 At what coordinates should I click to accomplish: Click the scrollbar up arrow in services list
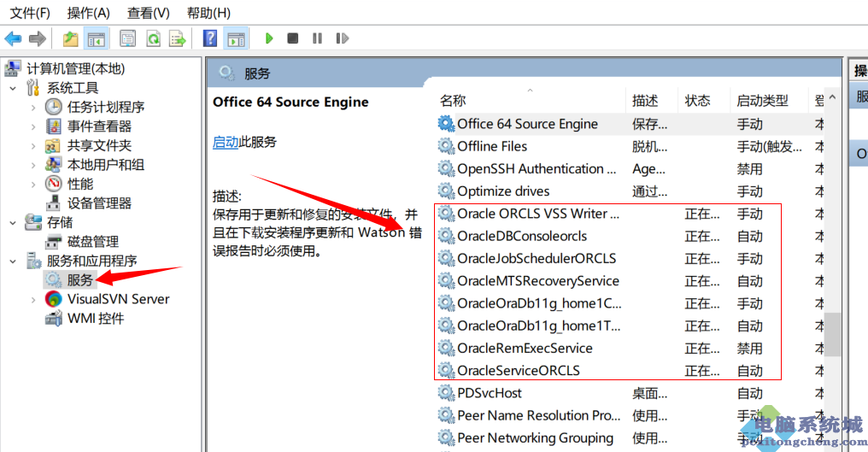(x=833, y=97)
